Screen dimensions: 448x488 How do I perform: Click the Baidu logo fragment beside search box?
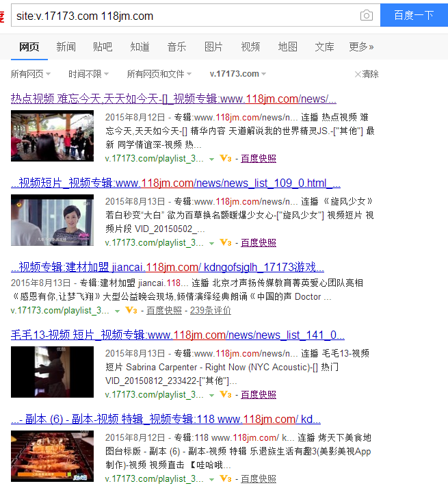[2, 16]
